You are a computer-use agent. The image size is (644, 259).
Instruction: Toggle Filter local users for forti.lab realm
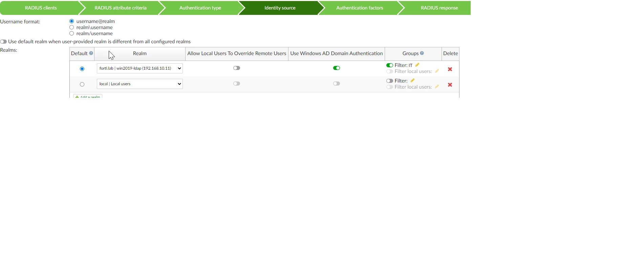click(390, 71)
